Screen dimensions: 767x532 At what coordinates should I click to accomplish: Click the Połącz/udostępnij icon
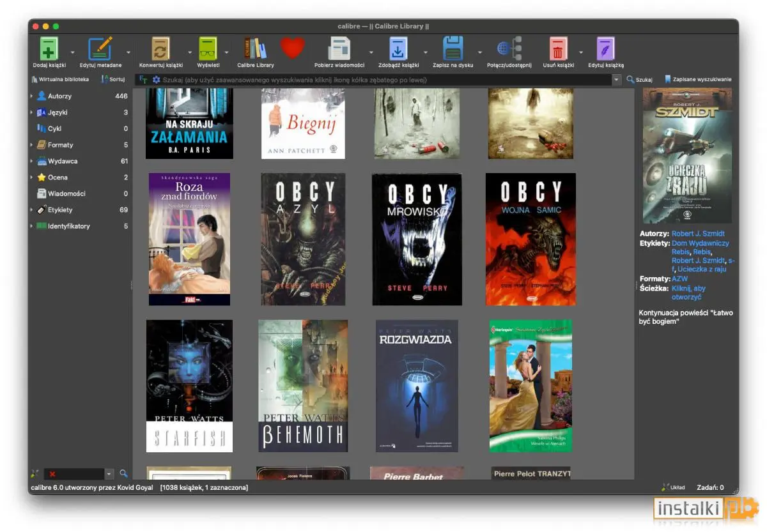point(509,50)
